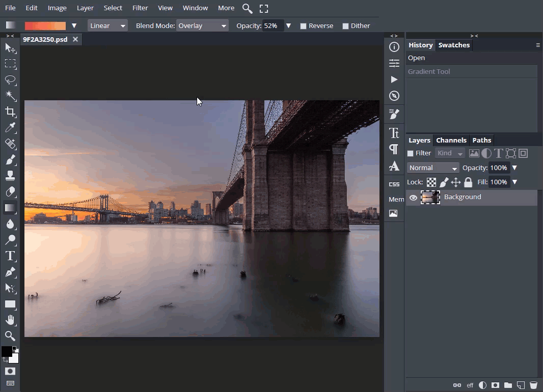This screenshot has width=543, height=392.
Task: Select the Zoom tool in left toolbar
Action: tap(10, 335)
